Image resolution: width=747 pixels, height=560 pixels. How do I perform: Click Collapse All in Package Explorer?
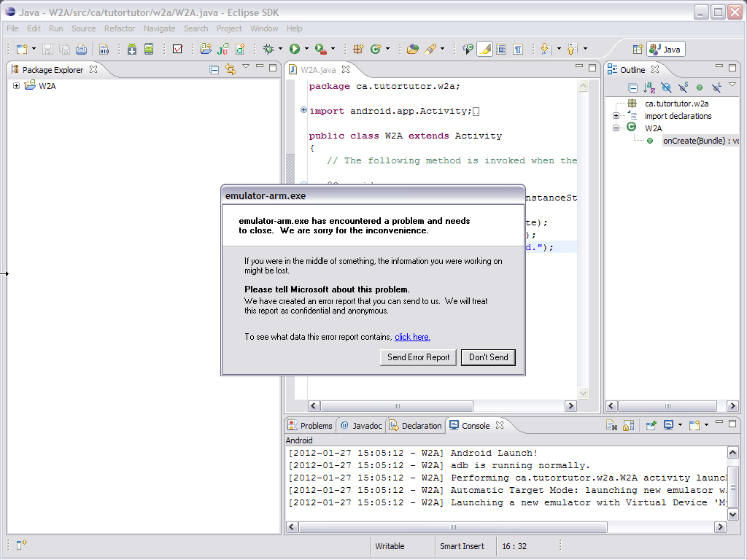[214, 70]
